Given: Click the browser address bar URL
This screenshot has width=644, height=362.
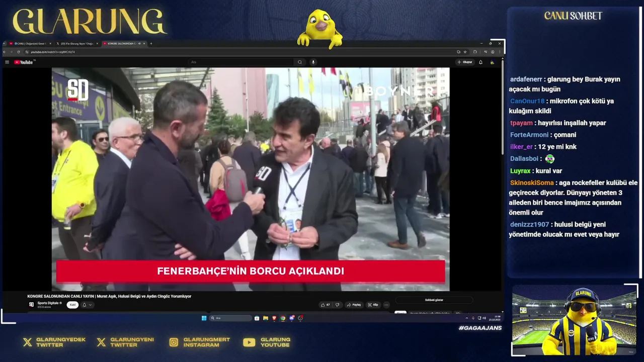Looking at the screenshot, I should pos(52,52).
